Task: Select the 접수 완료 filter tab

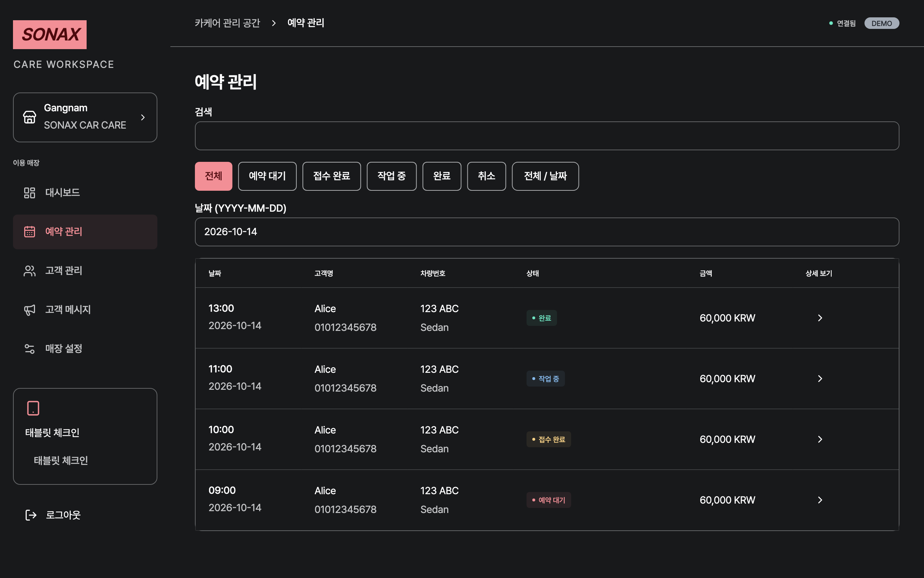Action: coord(331,176)
